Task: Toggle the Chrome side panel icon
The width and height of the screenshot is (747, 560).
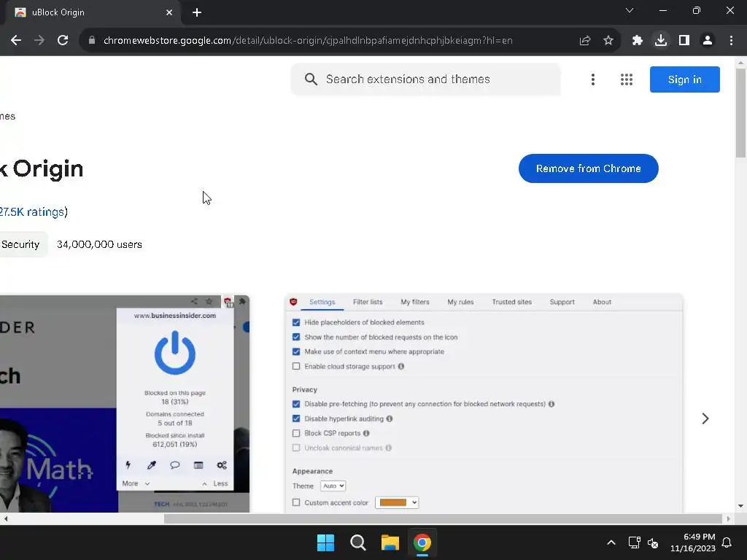Action: point(684,41)
